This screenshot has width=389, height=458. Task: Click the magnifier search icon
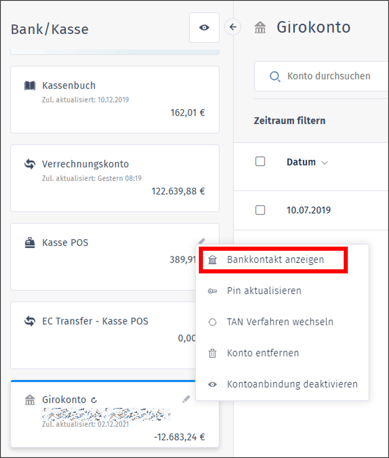[275, 77]
